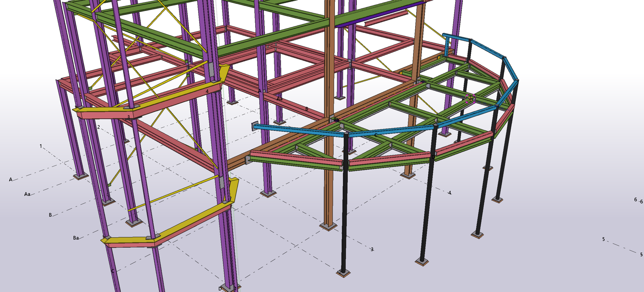Click grid label 3 at bottom right
Viewport: 644px width, 292px height.
(372, 249)
